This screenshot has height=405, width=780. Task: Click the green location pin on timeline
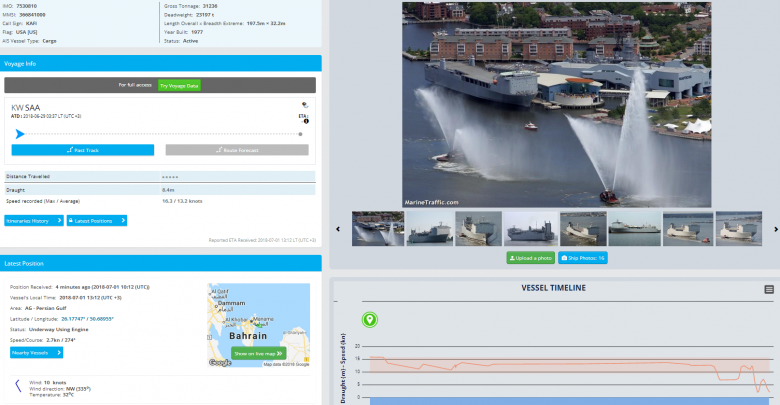[369, 320]
